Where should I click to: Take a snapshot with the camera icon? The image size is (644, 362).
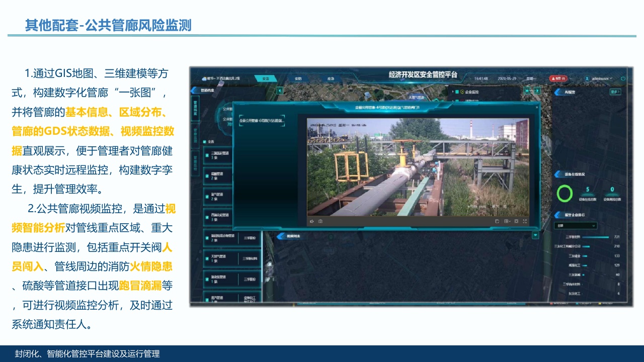point(320,221)
